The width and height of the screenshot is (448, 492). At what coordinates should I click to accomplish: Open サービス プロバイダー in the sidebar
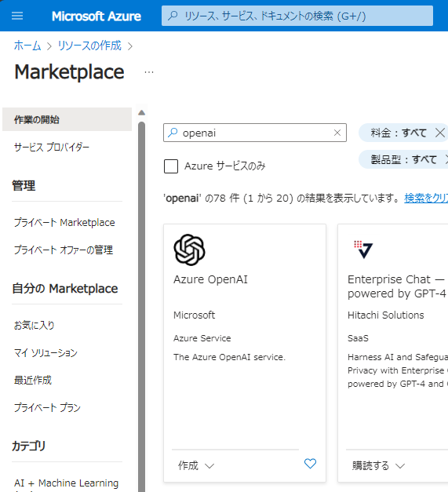tap(52, 148)
